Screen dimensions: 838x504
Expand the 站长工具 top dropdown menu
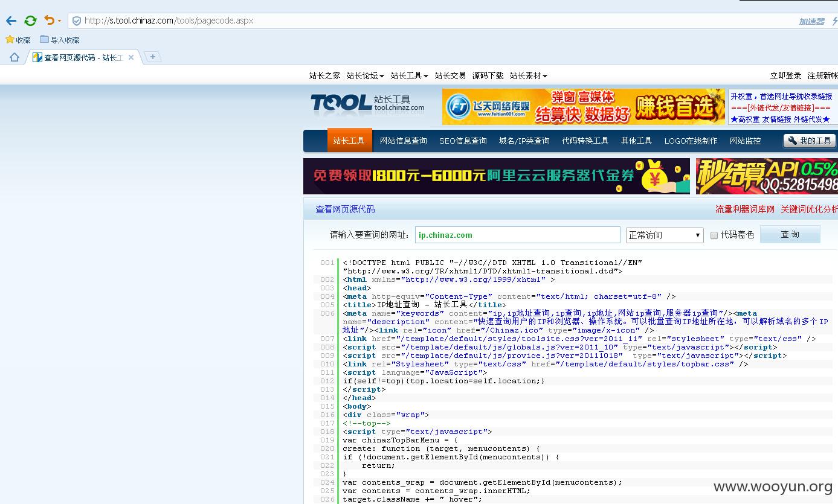tap(409, 75)
